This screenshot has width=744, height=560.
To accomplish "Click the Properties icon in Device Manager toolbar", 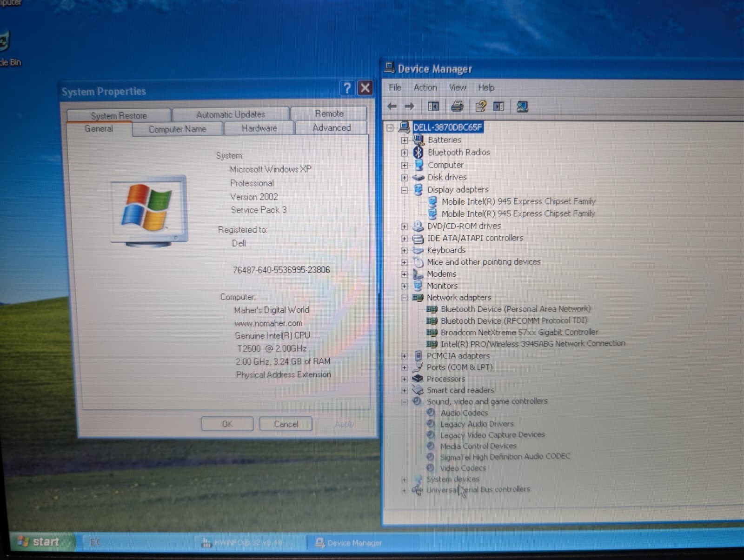I will tap(480, 107).
